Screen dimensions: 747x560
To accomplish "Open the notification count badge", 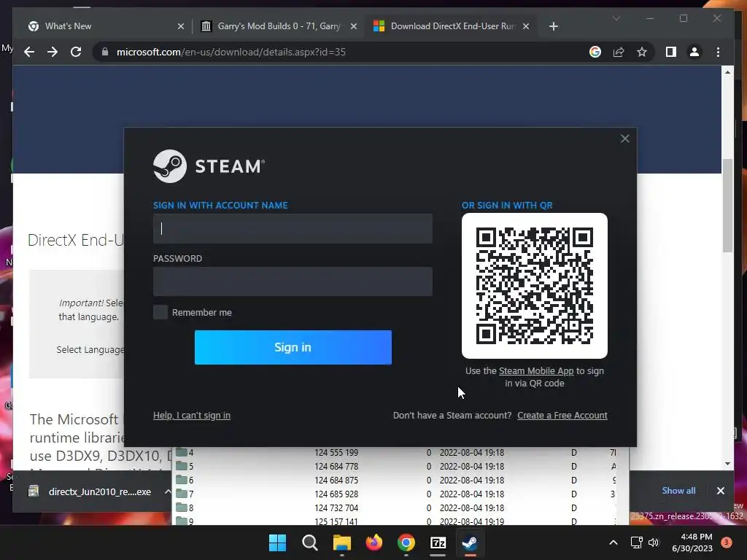I will (727, 542).
